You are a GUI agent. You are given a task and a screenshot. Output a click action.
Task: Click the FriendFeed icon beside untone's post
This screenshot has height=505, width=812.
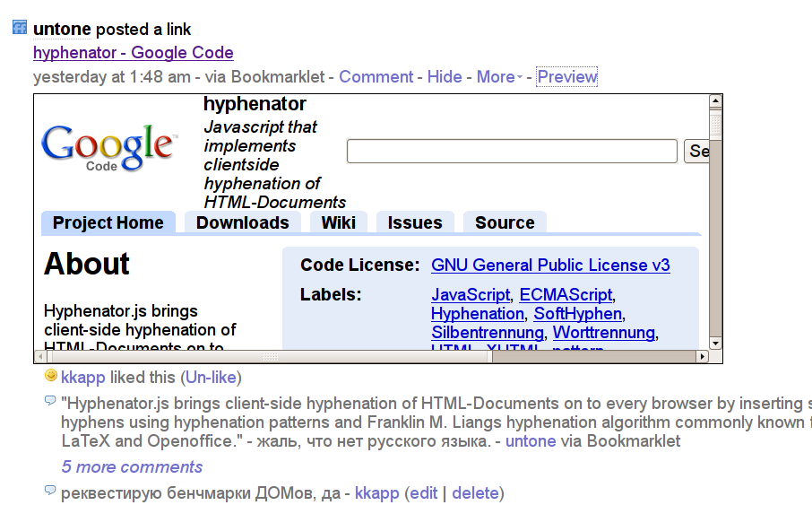pyautogui.click(x=20, y=27)
